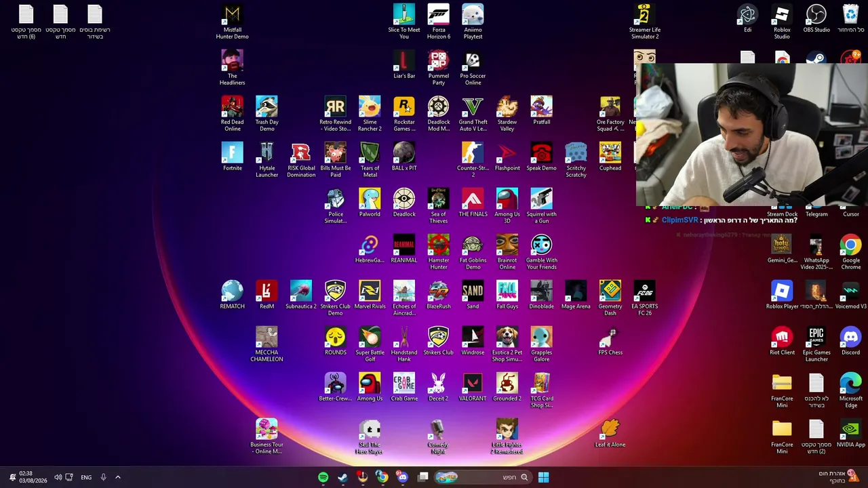The width and height of the screenshot is (868, 488).
Task: Select the REANIMAL desktop icon
Action: (x=404, y=249)
